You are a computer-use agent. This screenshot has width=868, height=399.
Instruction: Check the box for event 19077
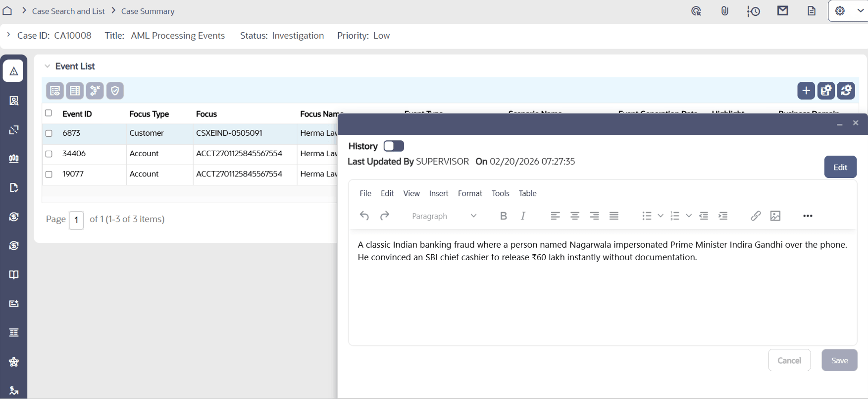49,174
